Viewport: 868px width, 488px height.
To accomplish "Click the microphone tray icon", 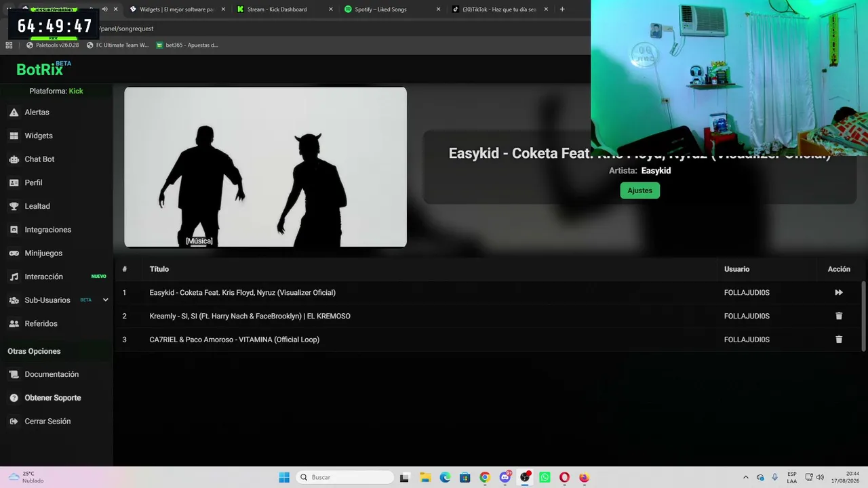I will (x=775, y=477).
